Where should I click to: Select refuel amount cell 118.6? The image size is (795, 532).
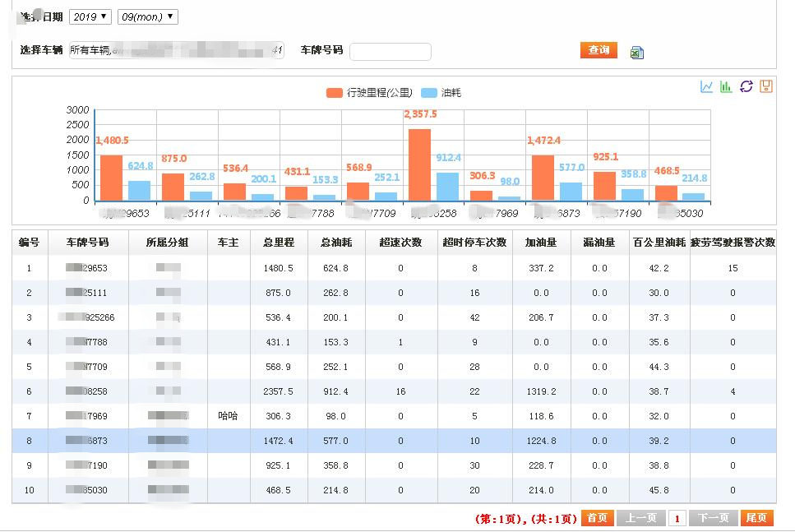point(541,416)
